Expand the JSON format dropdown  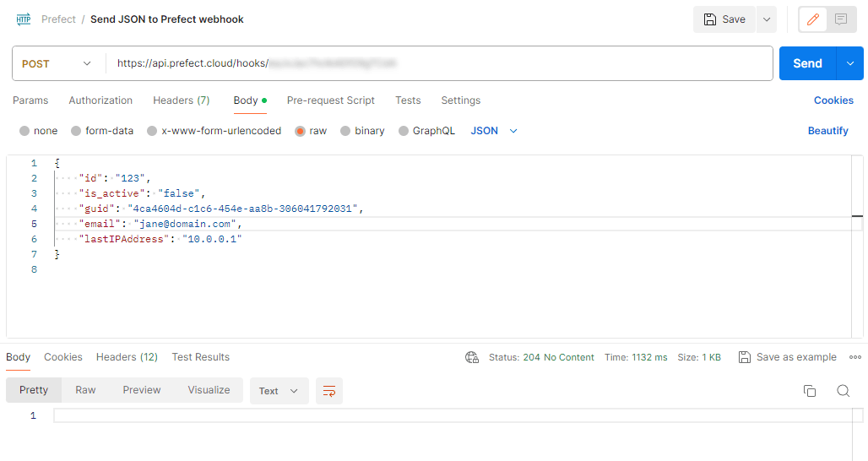pyautogui.click(x=494, y=131)
